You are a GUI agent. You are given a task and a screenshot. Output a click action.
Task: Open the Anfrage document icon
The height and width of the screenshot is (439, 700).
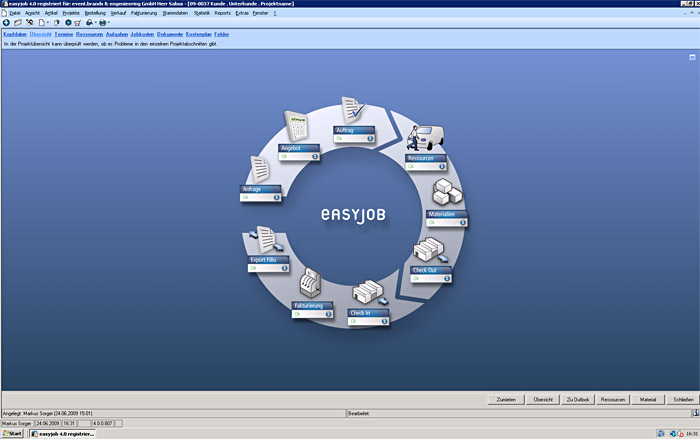260,169
